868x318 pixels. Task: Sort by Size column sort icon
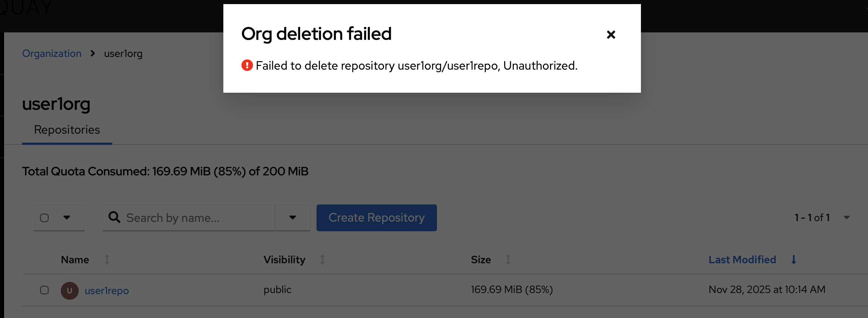tap(508, 260)
